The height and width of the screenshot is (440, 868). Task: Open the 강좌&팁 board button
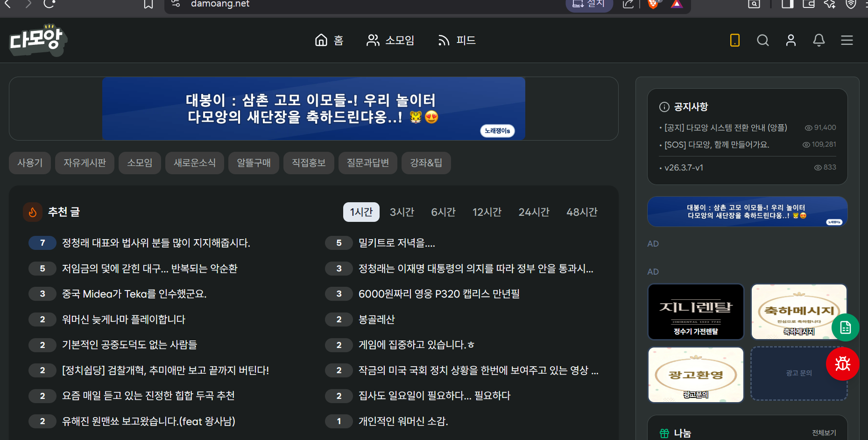click(x=426, y=163)
